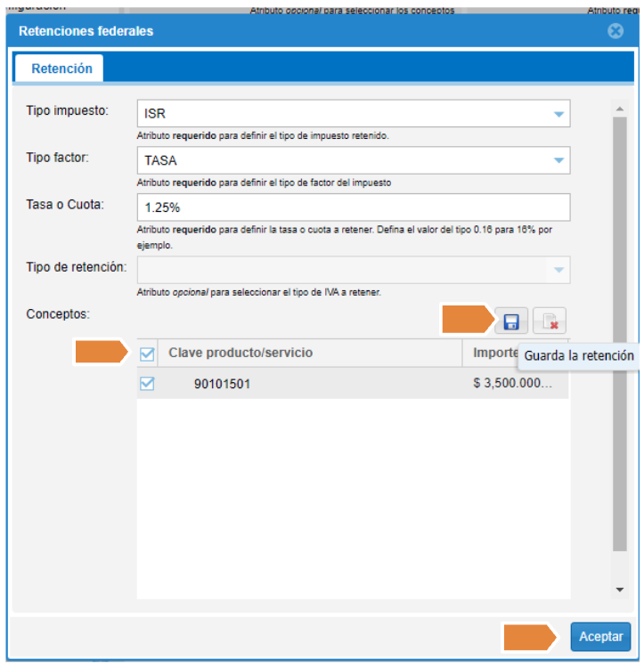
Task: Click the delete retention icon with red X
Action: pyautogui.click(x=550, y=321)
